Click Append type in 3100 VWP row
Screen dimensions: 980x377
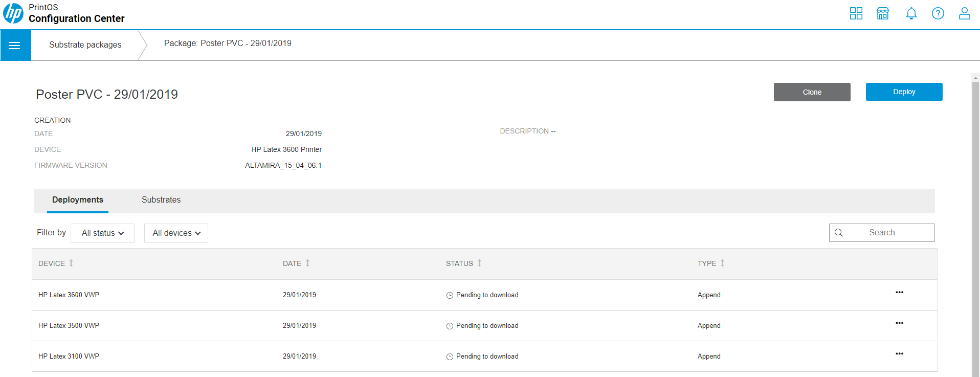pos(709,357)
